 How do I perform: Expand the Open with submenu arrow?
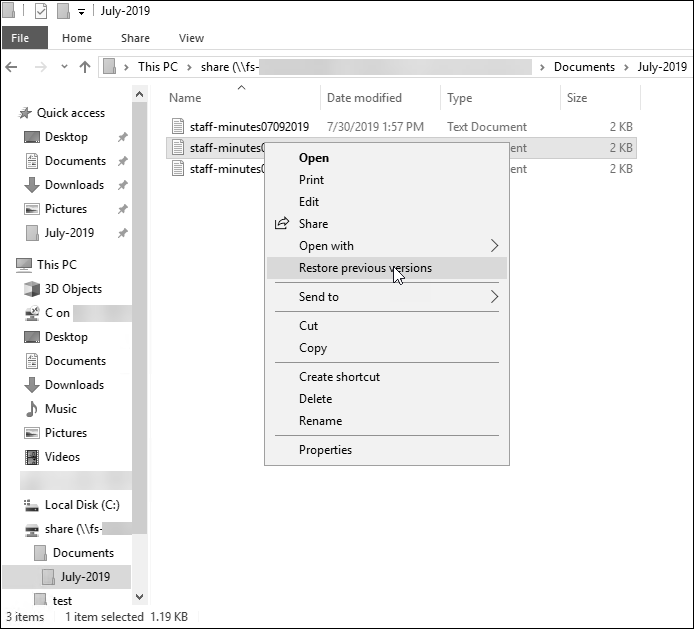click(494, 246)
